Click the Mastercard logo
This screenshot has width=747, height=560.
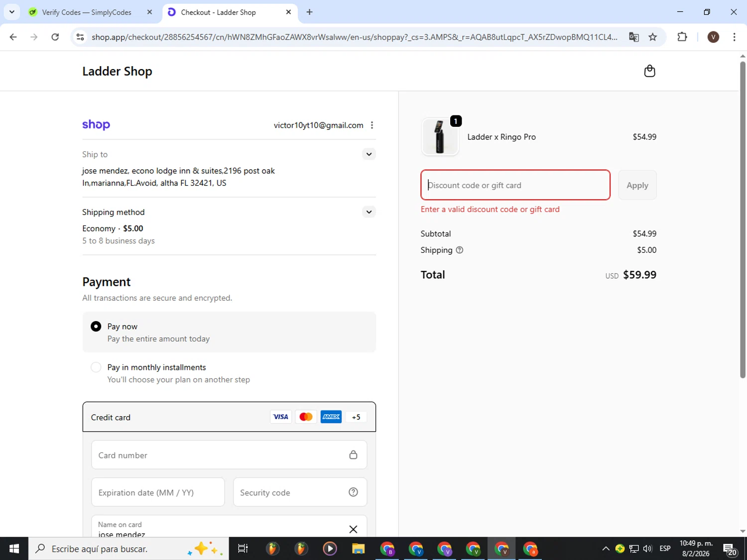(306, 417)
